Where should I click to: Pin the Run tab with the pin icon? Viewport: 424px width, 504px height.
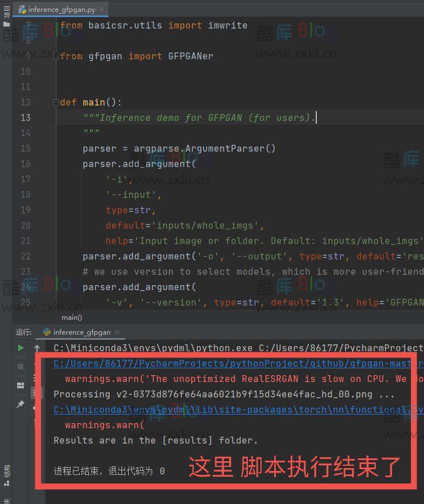21,404
